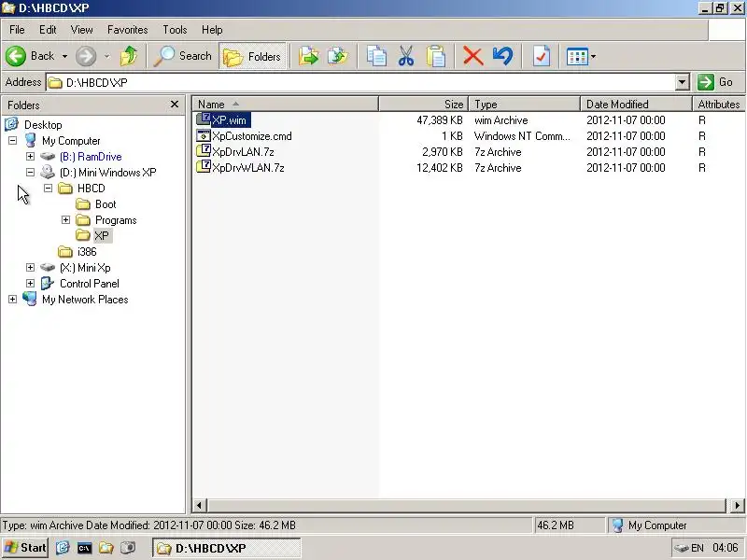Image resolution: width=747 pixels, height=560 pixels.
Task: Select the i386 folder in tree
Action: pyautogui.click(x=87, y=252)
